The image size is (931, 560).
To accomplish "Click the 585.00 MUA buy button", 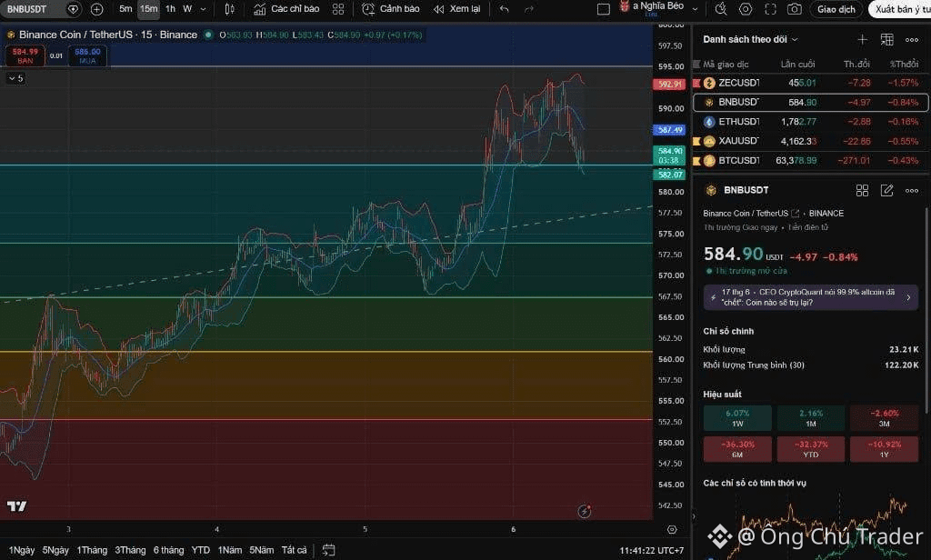I will pos(87,55).
